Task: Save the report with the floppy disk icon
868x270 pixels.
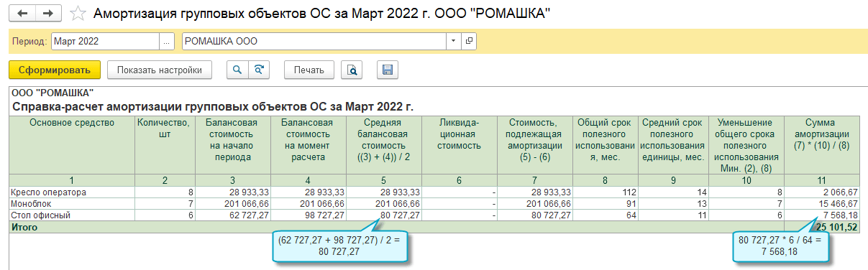Action: tap(387, 70)
